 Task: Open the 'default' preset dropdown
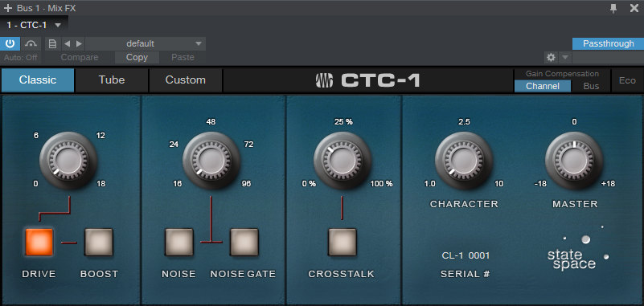tap(146, 43)
